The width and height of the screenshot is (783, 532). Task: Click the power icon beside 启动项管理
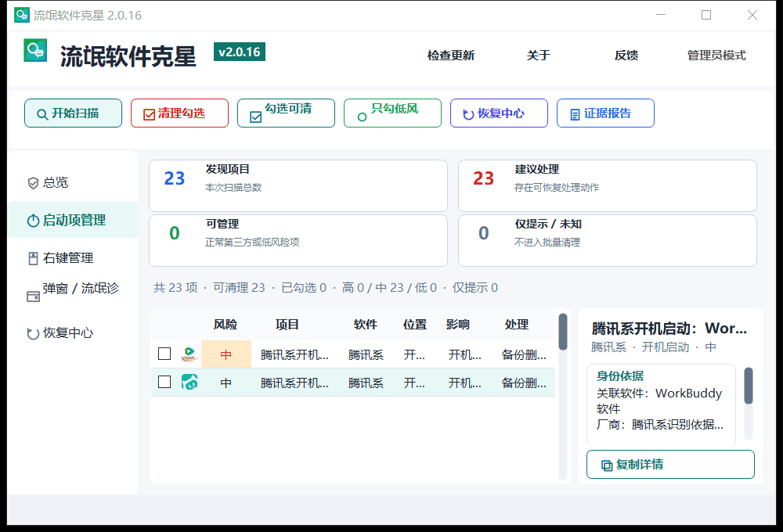pyautogui.click(x=33, y=221)
